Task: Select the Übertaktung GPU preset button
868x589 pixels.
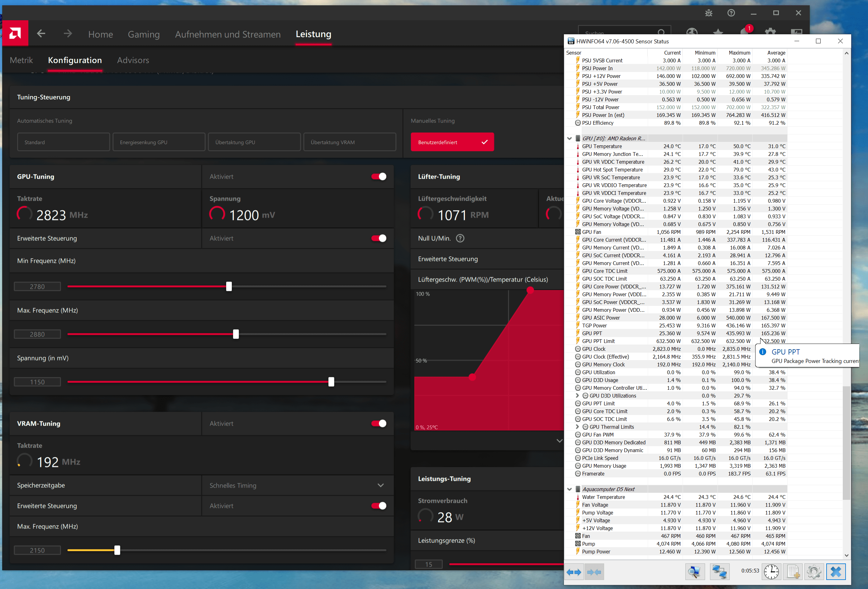Action: click(254, 142)
